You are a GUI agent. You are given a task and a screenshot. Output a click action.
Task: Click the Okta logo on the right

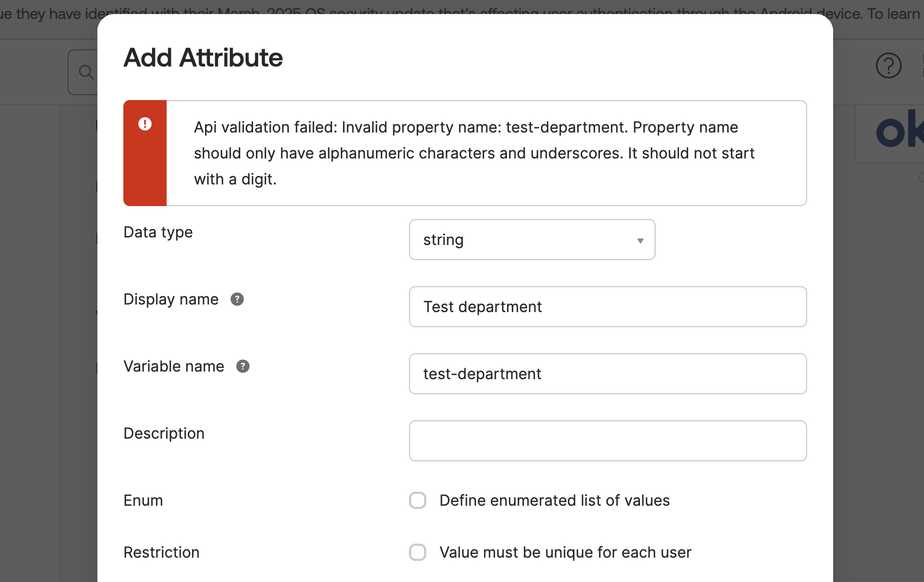click(x=898, y=131)
